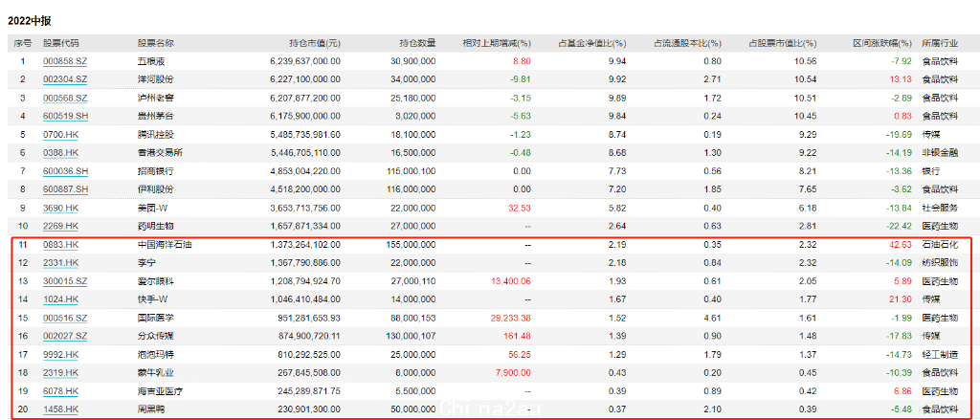The height and width of the screenshot is (420, 980).
Task: Click the 占流通股本比(%) column header
Action: [687, 43]
